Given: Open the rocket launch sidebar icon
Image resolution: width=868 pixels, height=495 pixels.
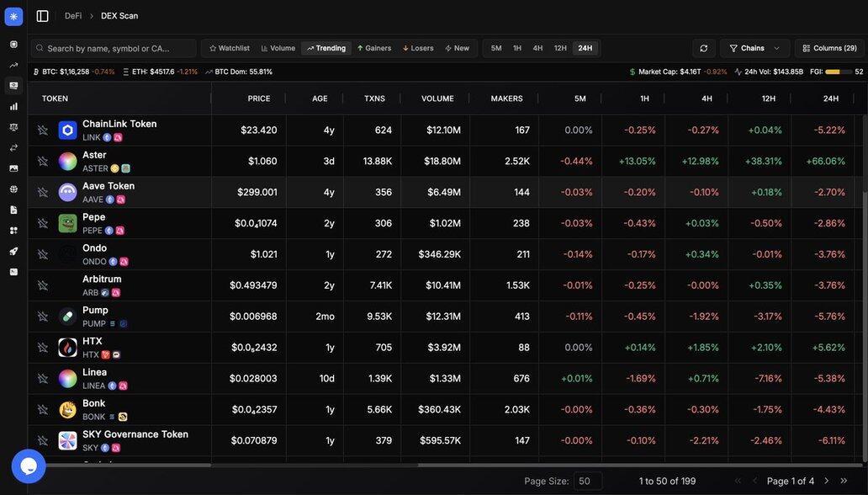Looking at the screenshot, I should 13,251.
